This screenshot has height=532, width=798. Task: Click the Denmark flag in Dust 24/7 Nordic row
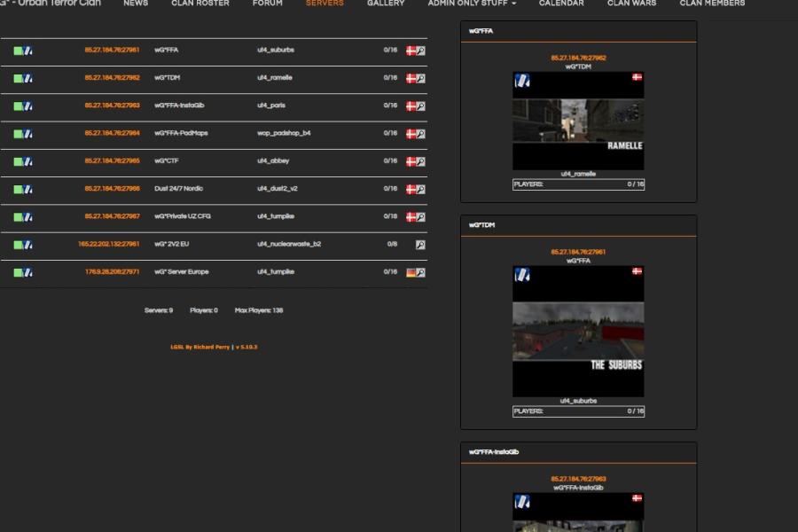411,190
